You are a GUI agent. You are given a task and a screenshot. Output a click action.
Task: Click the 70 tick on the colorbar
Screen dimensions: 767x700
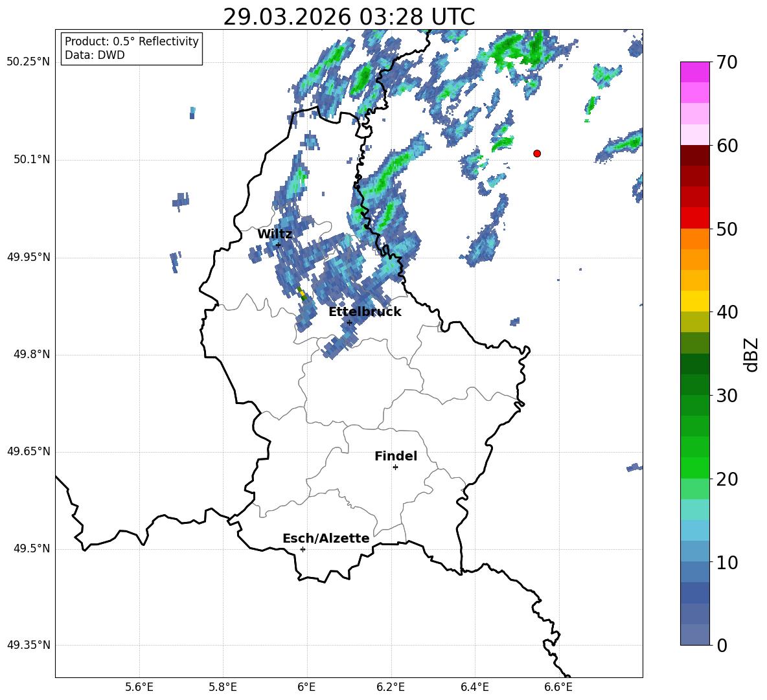point(727,62)
